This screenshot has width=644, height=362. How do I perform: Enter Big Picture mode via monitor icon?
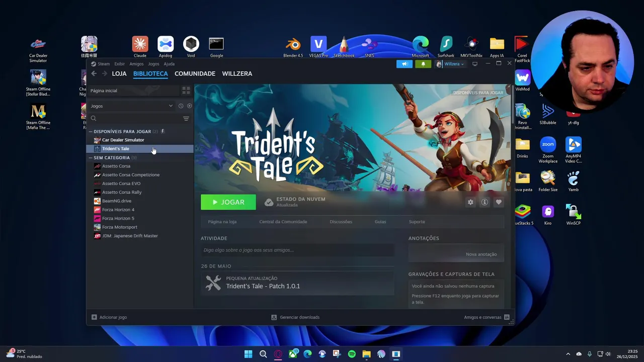[x=474, y=64]
